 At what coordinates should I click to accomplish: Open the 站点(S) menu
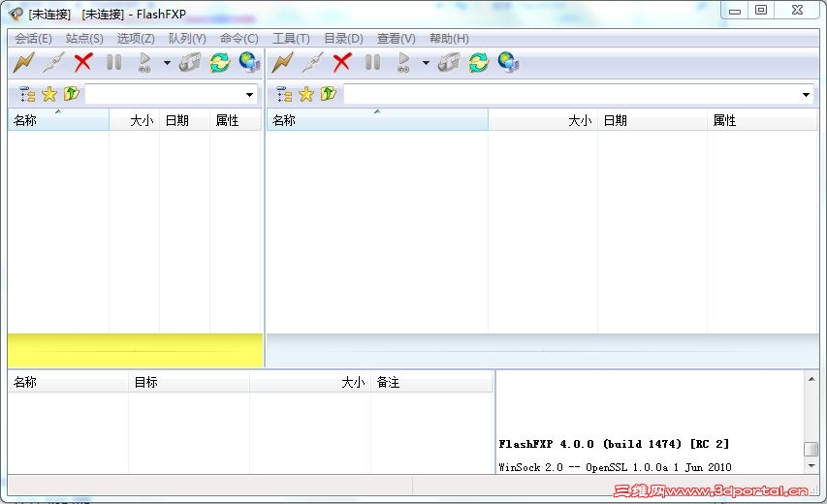[84, 39]
